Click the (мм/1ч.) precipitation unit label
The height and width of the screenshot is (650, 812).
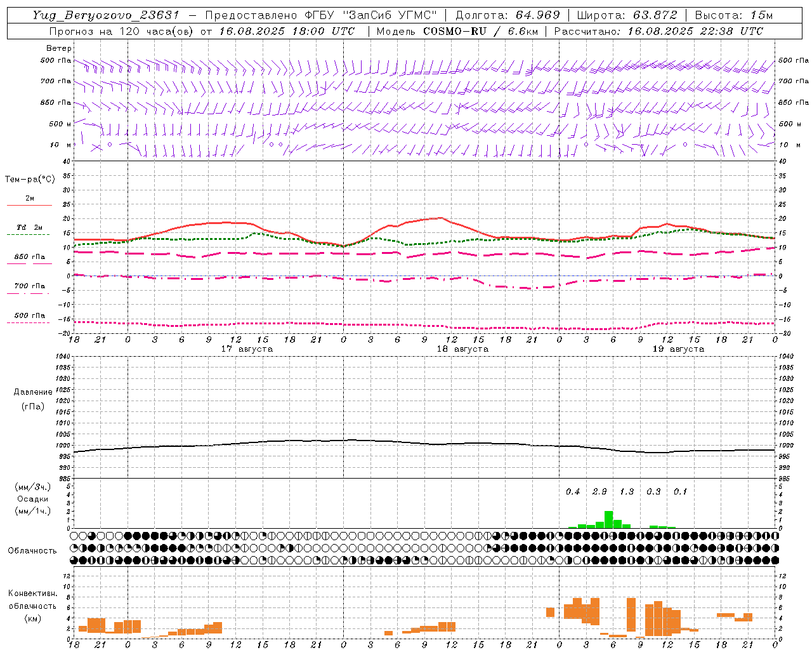[x=33, y=511]
